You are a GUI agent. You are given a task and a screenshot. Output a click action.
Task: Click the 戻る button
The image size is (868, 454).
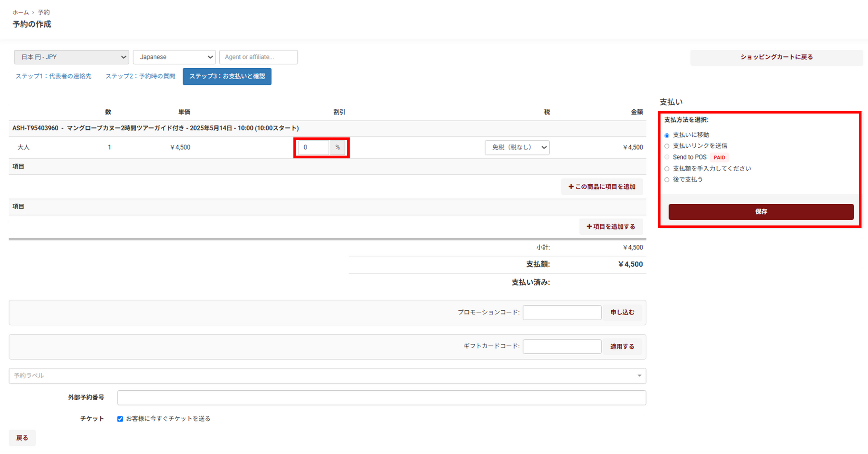pyautogui.click(x=22, y=438)
